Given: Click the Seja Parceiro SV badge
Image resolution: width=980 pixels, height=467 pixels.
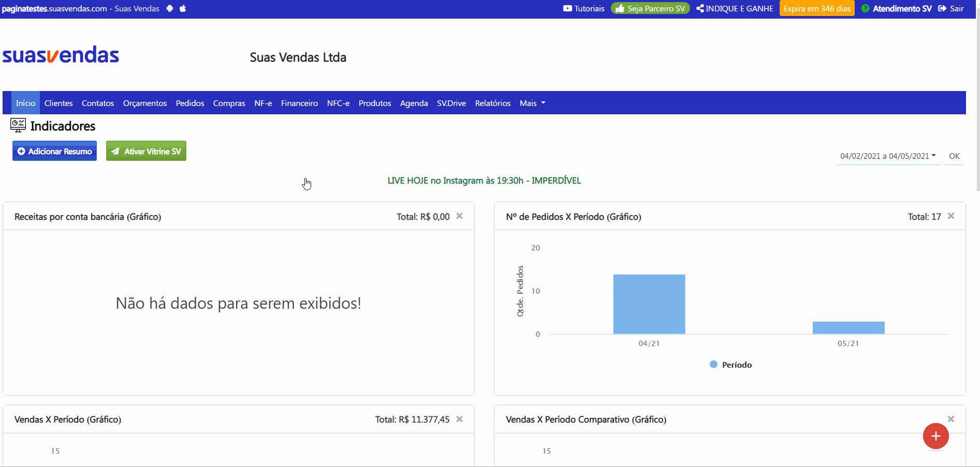Looking at the screenshot, I should [650, 8].
